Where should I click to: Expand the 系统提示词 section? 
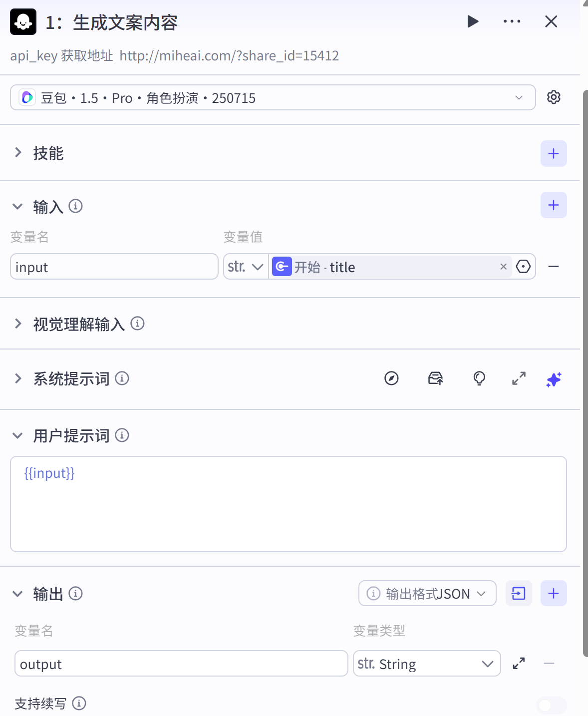point(18,378)
